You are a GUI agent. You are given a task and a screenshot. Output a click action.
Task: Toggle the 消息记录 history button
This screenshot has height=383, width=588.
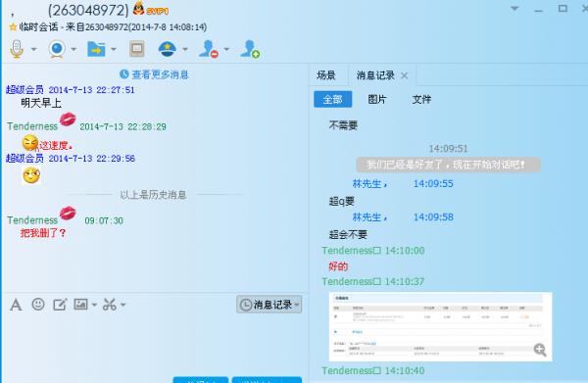click(x=269, y=305)
